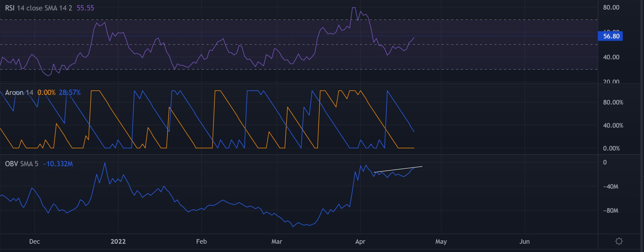Click the 80.00% Aroon scale label

click(x=613, y=102)
